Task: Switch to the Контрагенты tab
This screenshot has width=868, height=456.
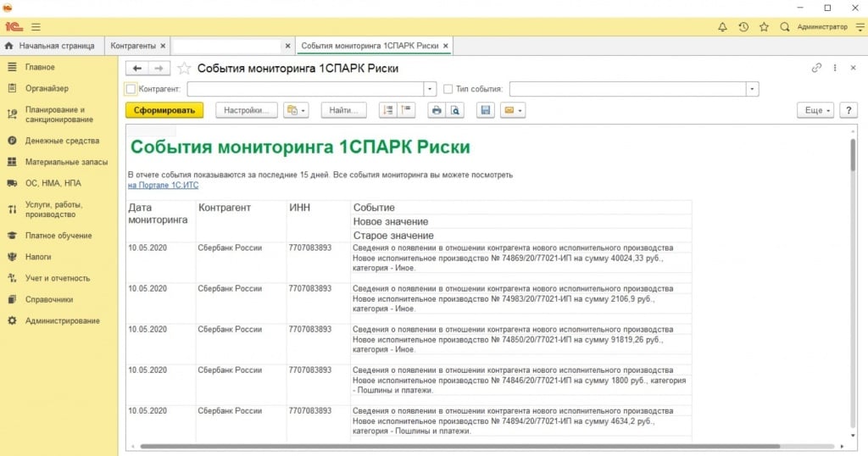Action: coord(136,45)
